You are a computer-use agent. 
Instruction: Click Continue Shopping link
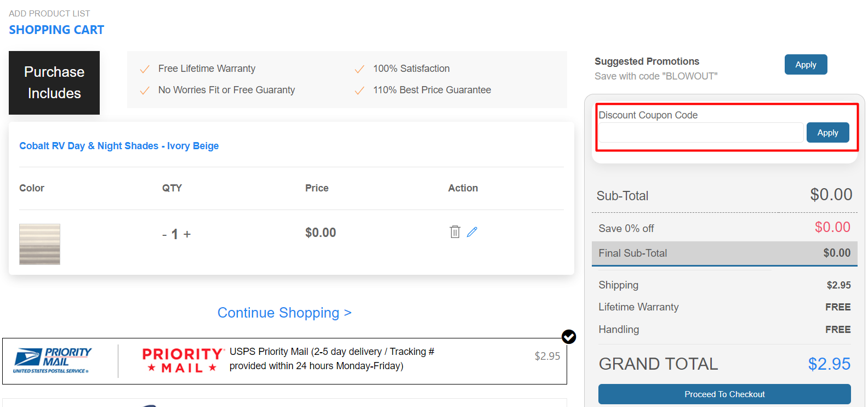[x=284, y=313]
